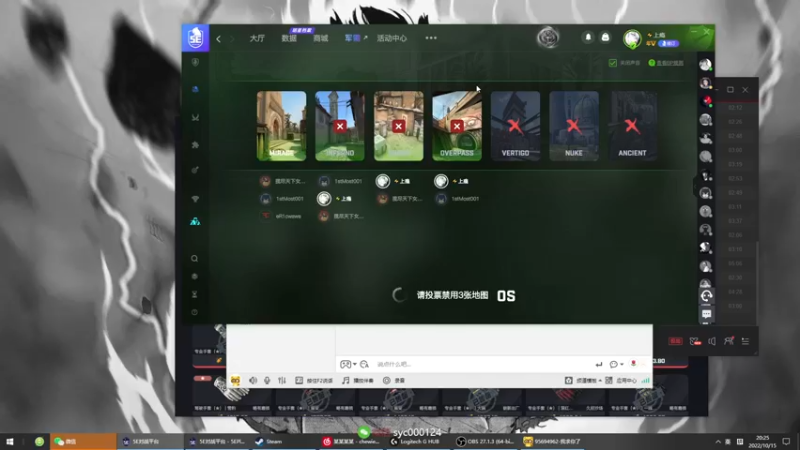Switch to the OBS taskbar item
Screen dimensions: 800x450
[486, 441]
